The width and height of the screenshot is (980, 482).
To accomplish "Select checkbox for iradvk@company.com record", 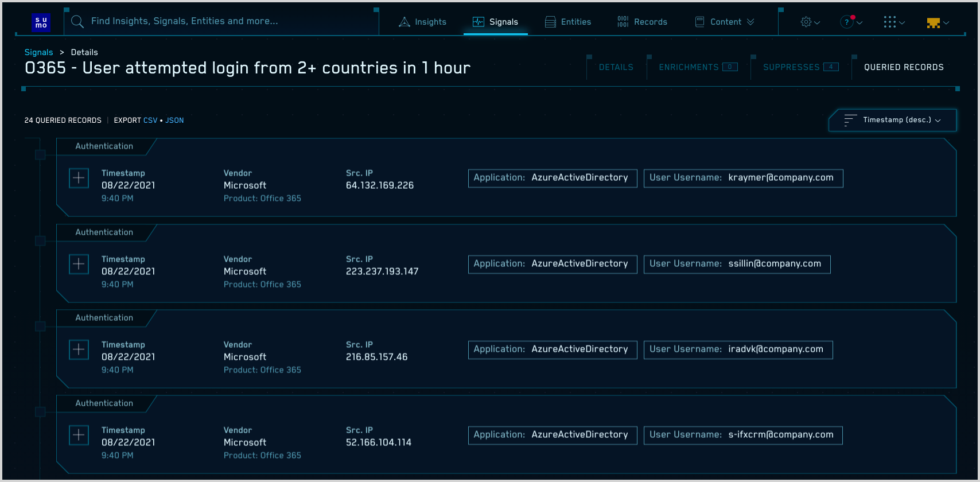I will pos(40,326).
